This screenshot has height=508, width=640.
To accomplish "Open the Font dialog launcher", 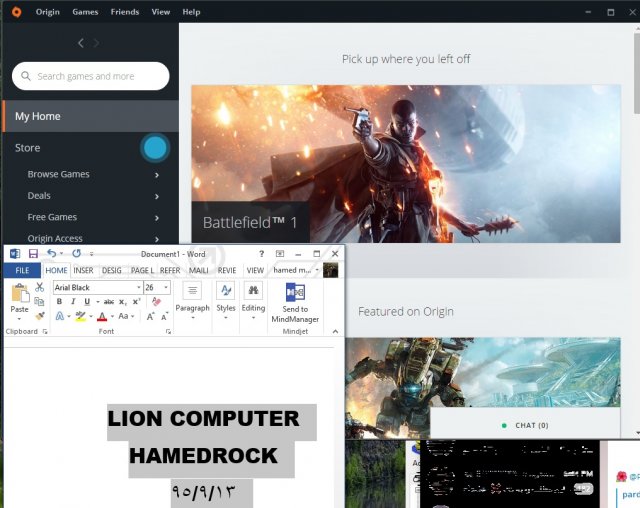I will [168, 332].
